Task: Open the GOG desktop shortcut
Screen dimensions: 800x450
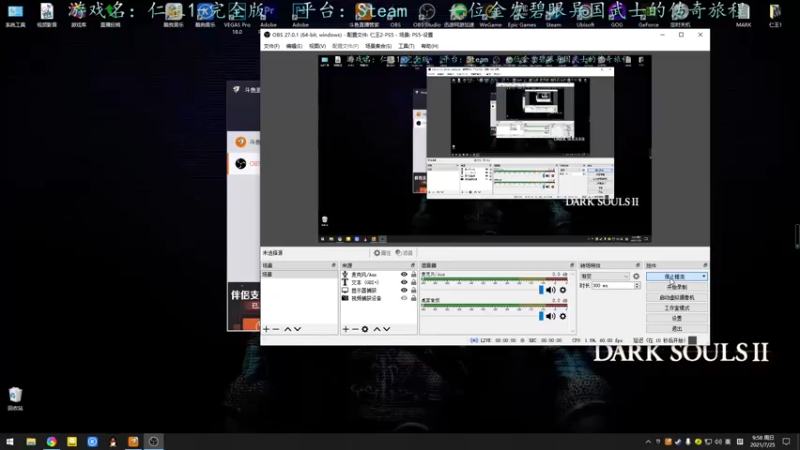Action: (x=617, y=14)
